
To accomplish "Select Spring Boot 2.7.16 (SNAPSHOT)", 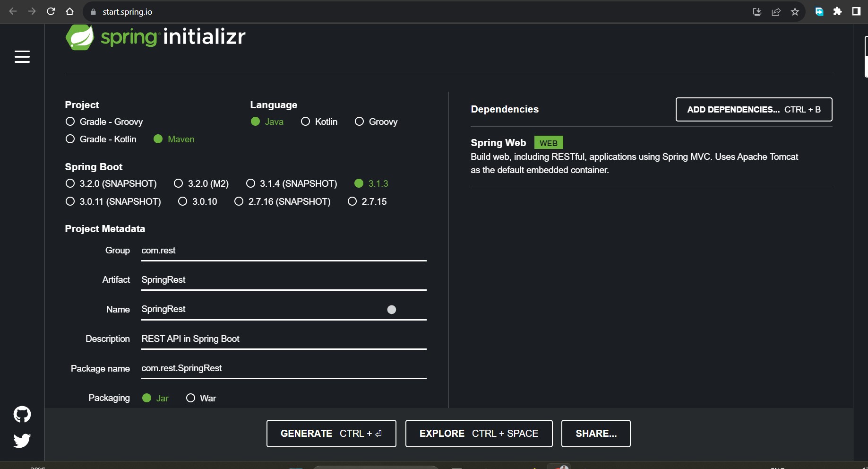I will 283,201.
